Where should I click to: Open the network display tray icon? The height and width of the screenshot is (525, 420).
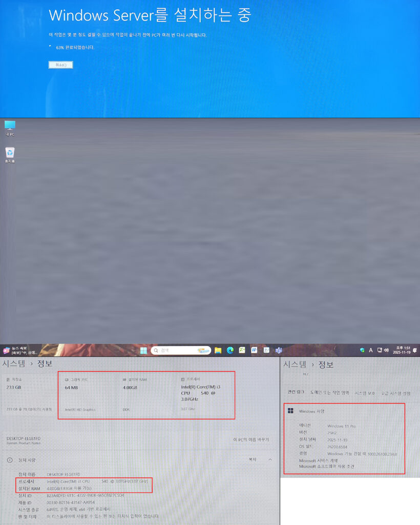coord(380,350)
